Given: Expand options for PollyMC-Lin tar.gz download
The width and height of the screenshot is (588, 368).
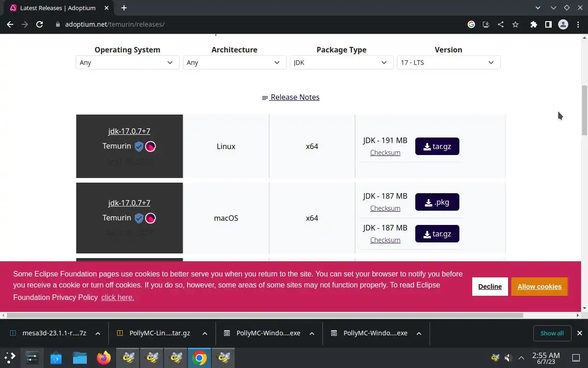Looking at the screenshot, I should pyautogui.click(x=204, y=333).
